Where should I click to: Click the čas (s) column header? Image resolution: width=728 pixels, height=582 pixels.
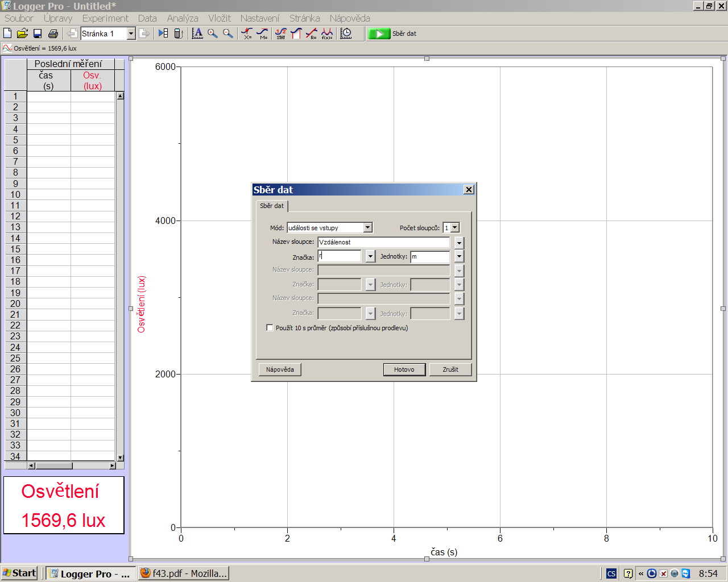(x=48, y=81)
